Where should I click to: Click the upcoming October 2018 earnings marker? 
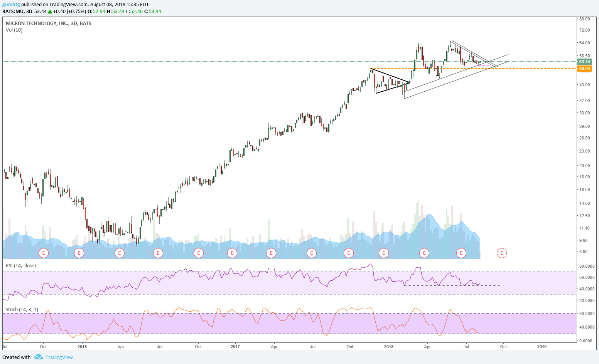[502, 253]
